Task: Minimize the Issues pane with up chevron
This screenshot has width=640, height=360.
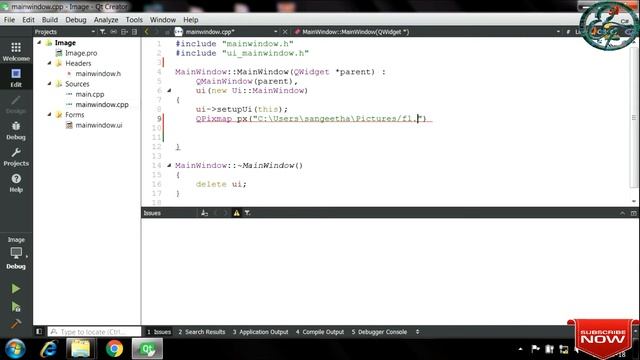Action: [x=622, y=213]
